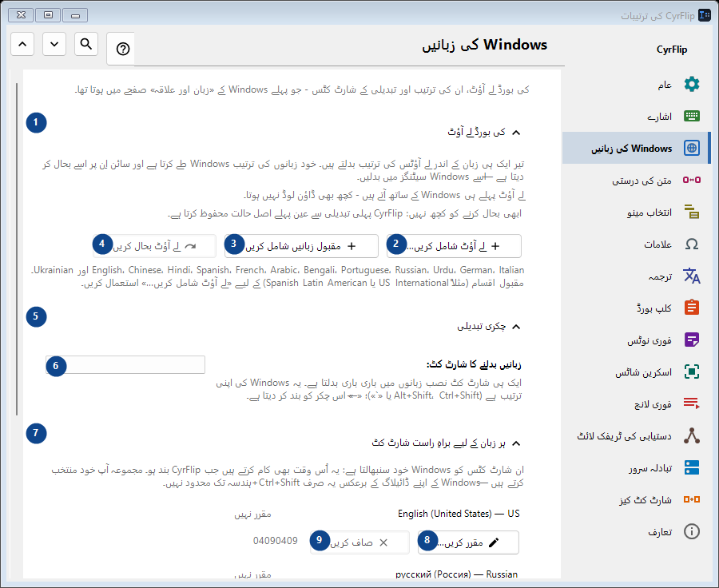Image resolution: width=719 pixels, height=588 pixels.
Task: Select the omega icon for علامات
Action: [692, 244]
